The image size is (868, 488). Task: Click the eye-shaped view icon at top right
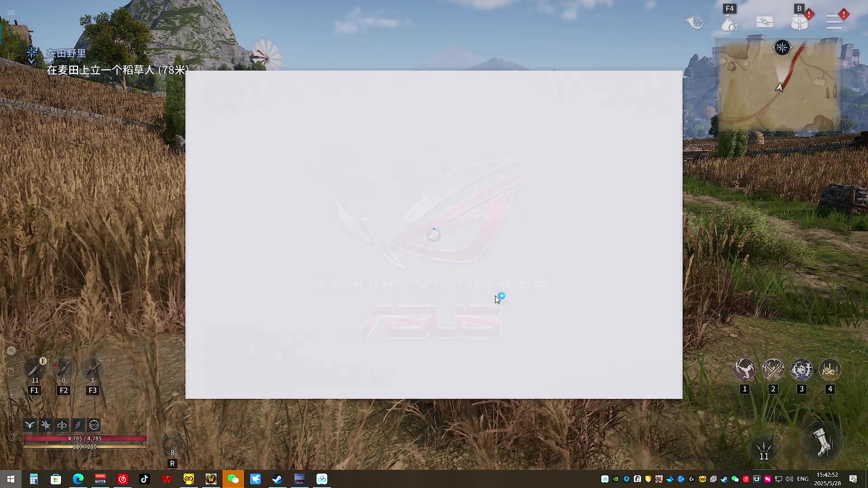[695, 22]
